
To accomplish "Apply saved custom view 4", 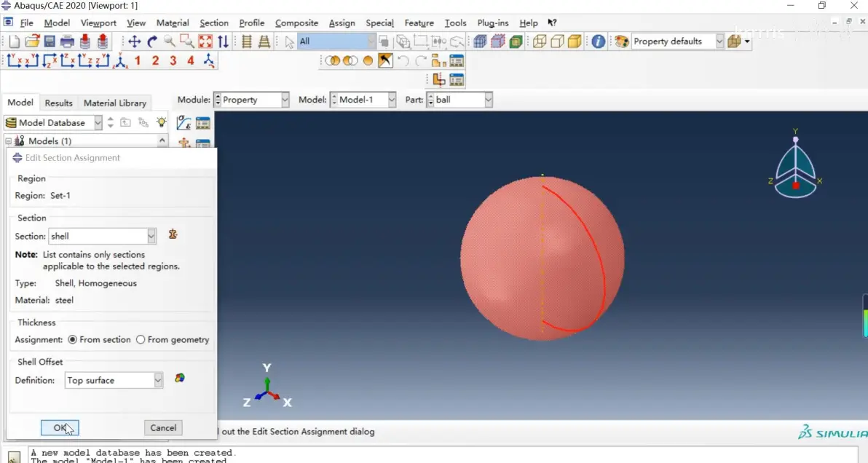I will [191, 60].
